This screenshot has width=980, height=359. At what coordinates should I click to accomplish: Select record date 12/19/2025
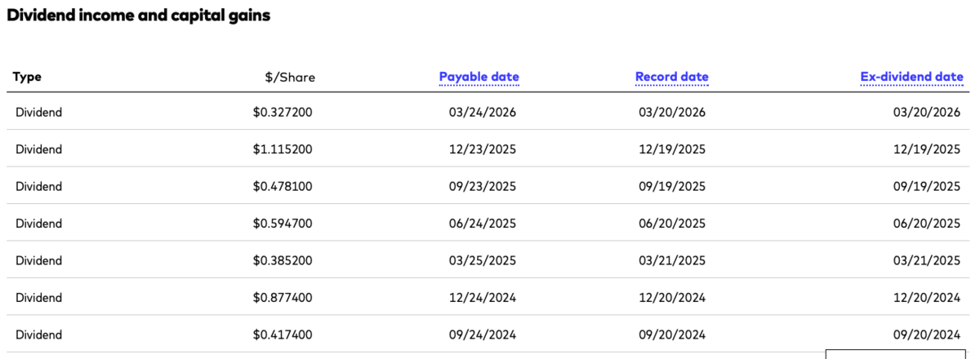tap(672, 149)
